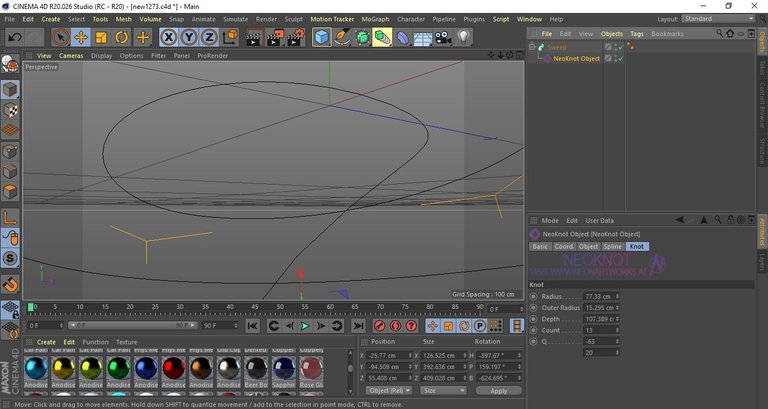The height and width of the screenshot is (409, 768).
Task: Toggle keyframe circle for Outer Radius
Action: (x=533, y=308)
